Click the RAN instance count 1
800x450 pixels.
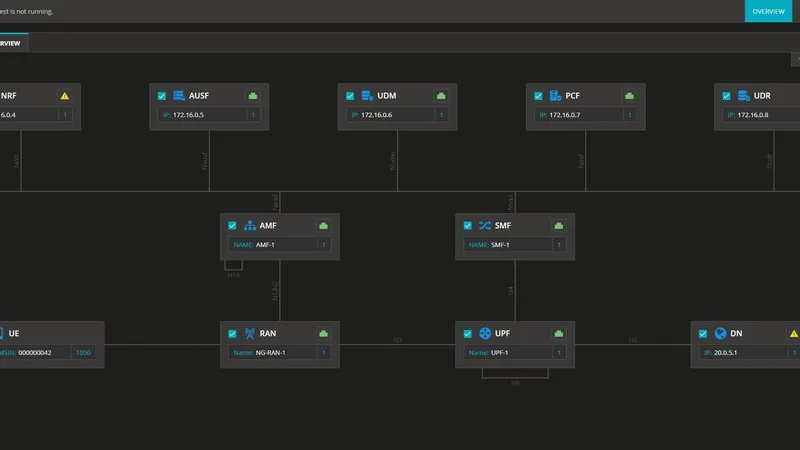pos(324,353)
